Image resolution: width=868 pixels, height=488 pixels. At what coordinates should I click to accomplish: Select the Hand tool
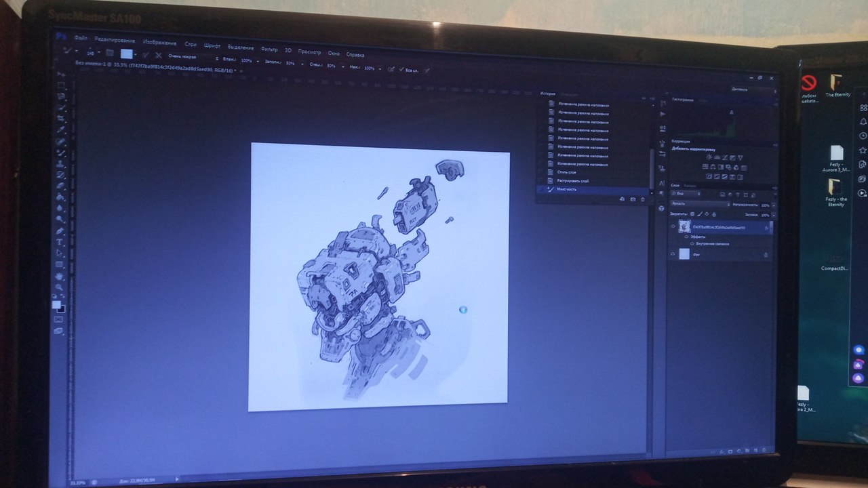click(x=59, y=277)
